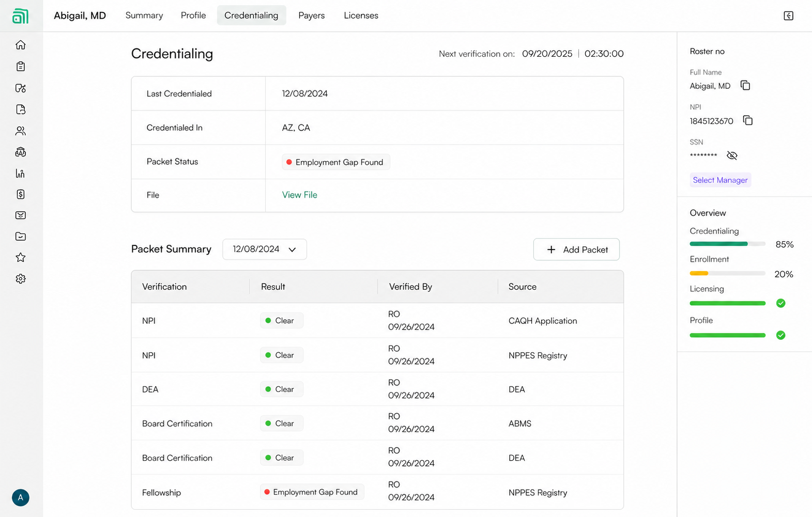Click the Roster no label

(x=707, y=51)
